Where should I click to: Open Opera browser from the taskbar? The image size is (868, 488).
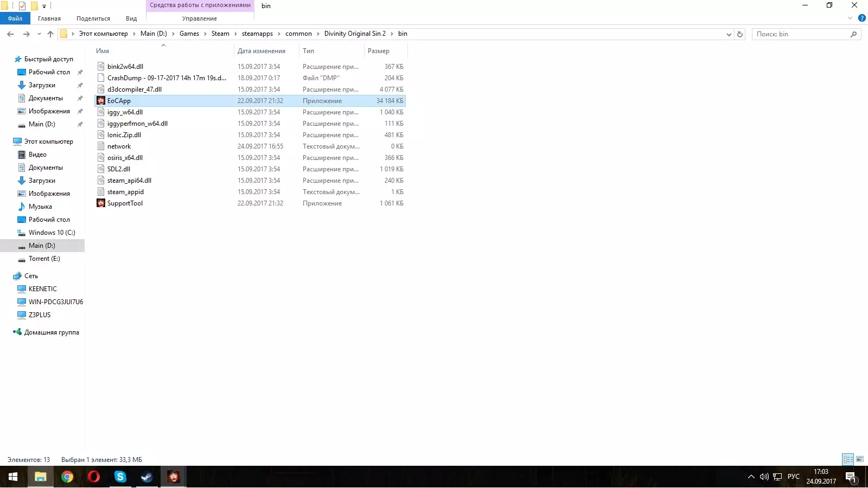[x=94, y=477]
